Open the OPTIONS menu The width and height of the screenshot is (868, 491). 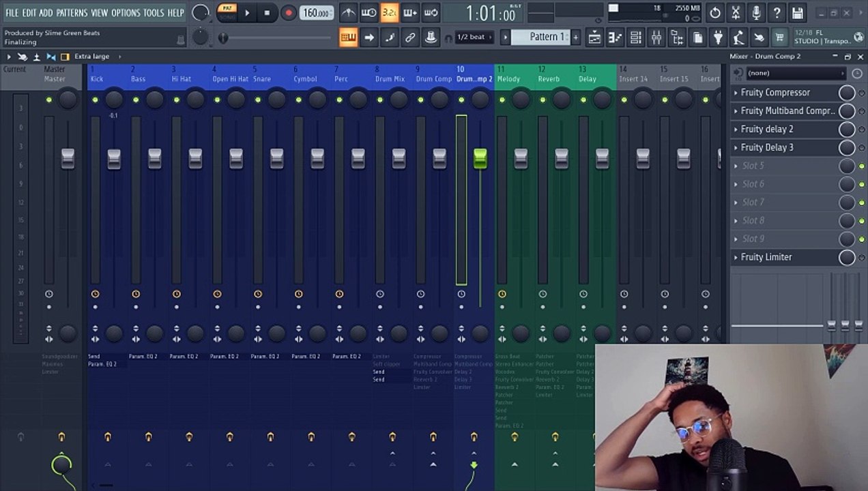click(126, 13)
